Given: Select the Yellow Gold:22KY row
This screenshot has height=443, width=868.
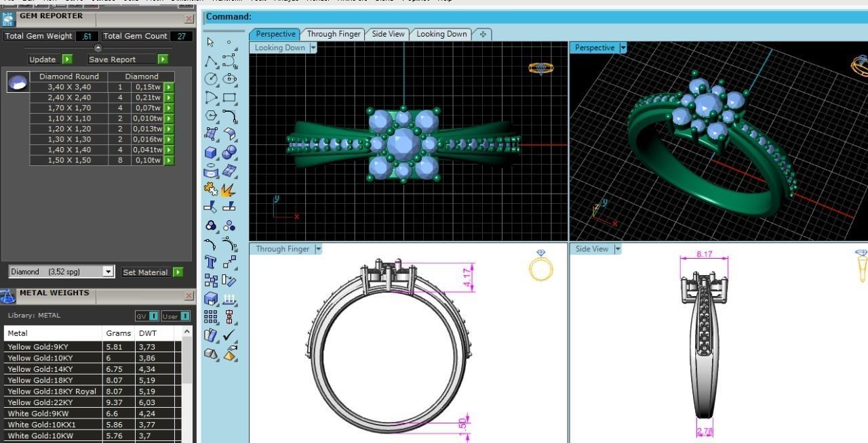Looking at the screenshot, I should click(x=92, y=402).
